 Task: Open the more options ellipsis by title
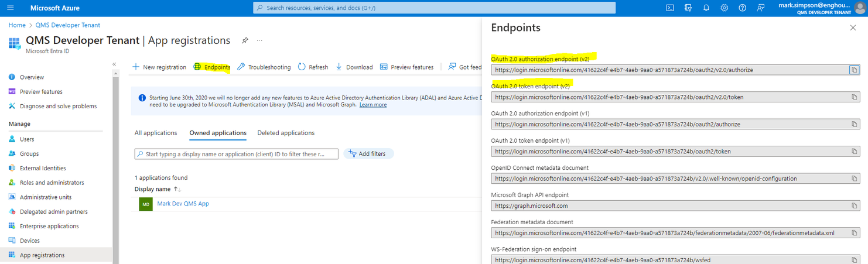point(259,40)
